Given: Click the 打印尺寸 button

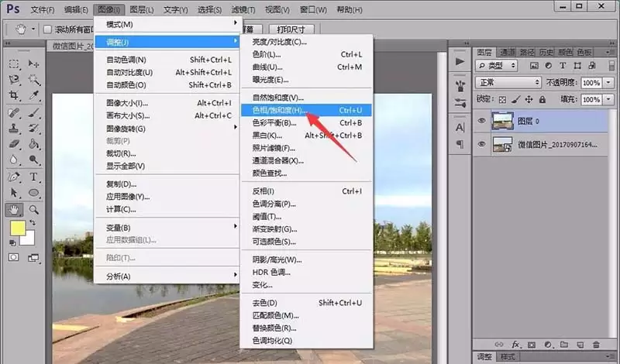Looking at the screenshot, I should [x=291, y=29].
